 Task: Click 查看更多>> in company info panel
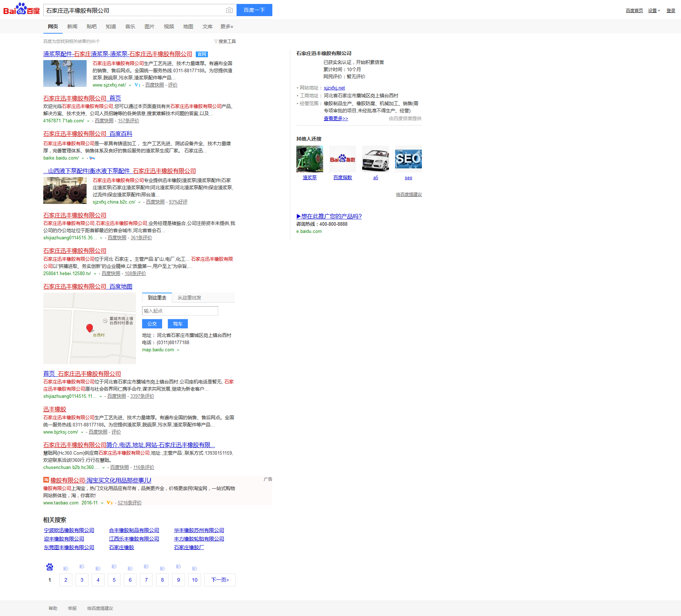click(336, 118)
